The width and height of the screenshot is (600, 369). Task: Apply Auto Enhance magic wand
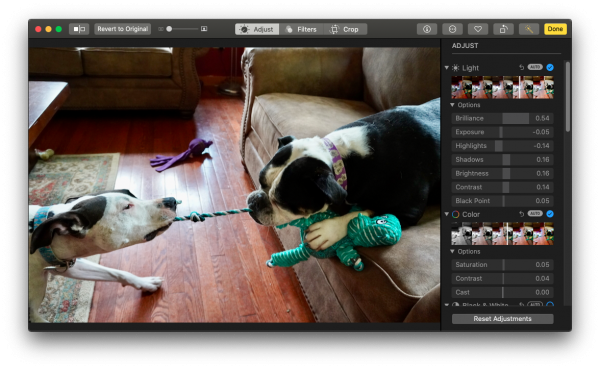[x=529, y=29]
